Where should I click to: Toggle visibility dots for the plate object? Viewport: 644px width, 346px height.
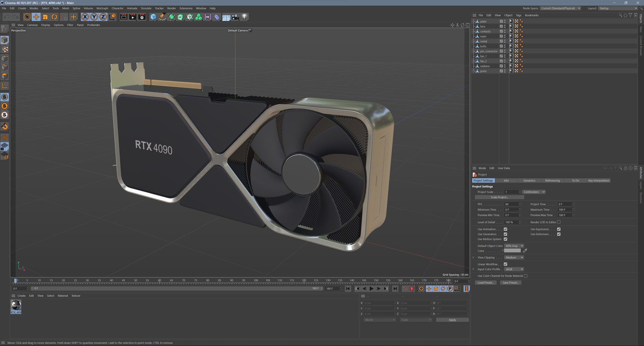[x=505, y=21]
